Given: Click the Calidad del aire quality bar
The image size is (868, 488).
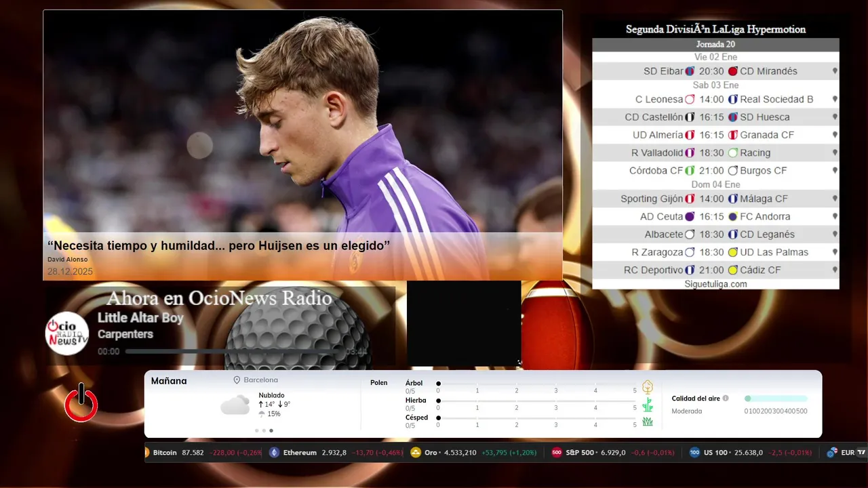Looking at the screenshot, I should [776, 399].
